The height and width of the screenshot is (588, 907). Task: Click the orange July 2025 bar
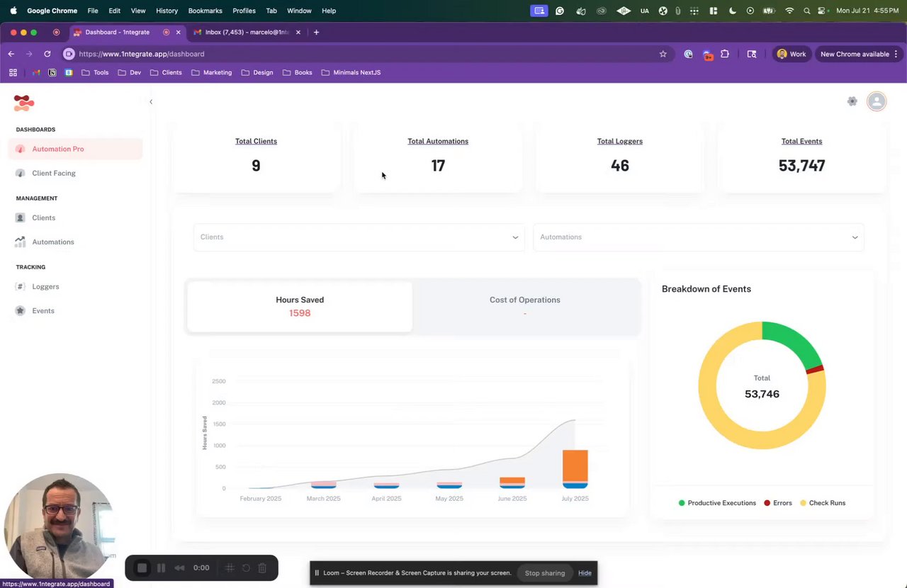click(575, 465)
